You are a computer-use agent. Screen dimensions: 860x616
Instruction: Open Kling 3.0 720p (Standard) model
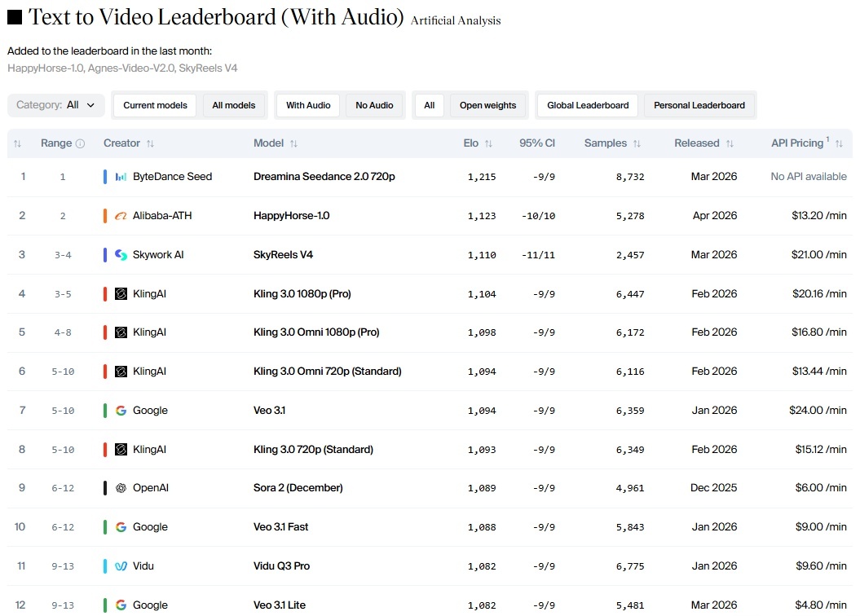(x=313, y=450)
